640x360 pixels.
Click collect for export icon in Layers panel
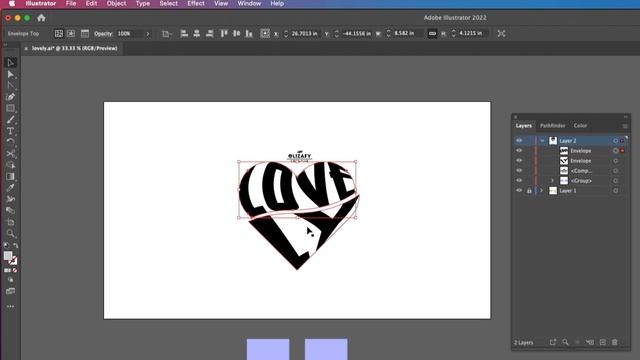553,342
